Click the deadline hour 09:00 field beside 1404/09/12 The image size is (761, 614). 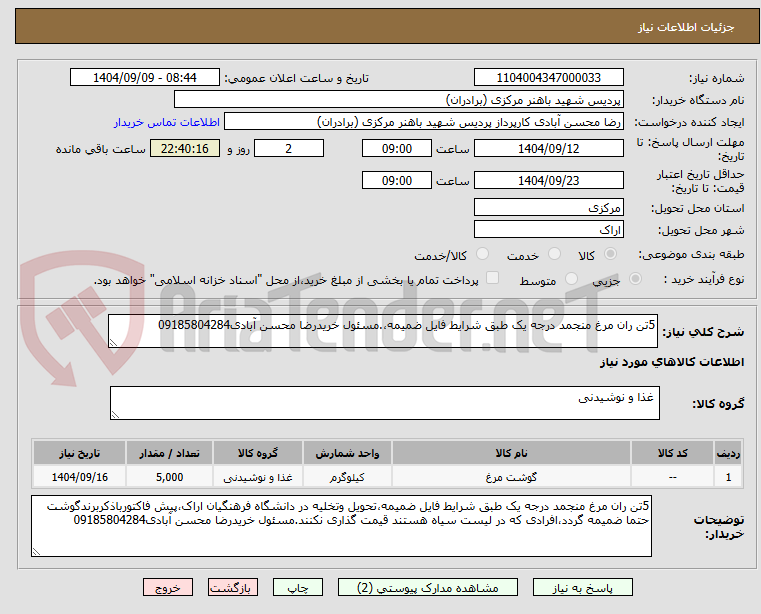tap(397, 149)
